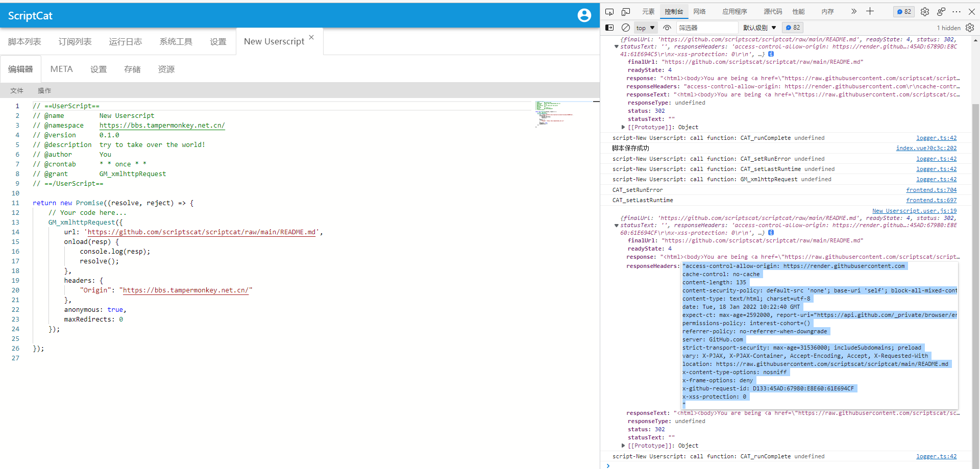
Task: Switch to the 元素 DevTools tab
Action: tap(648, 12)
